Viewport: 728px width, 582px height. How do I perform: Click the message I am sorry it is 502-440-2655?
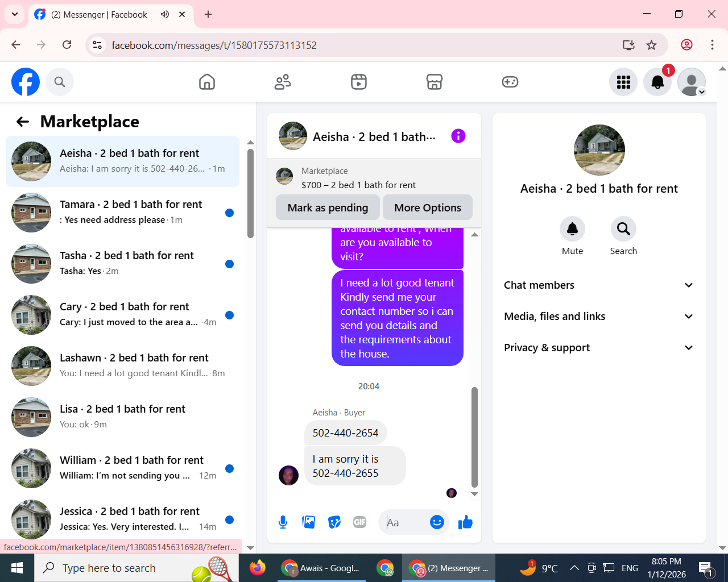pyautogui.click(x=355, y=466)
